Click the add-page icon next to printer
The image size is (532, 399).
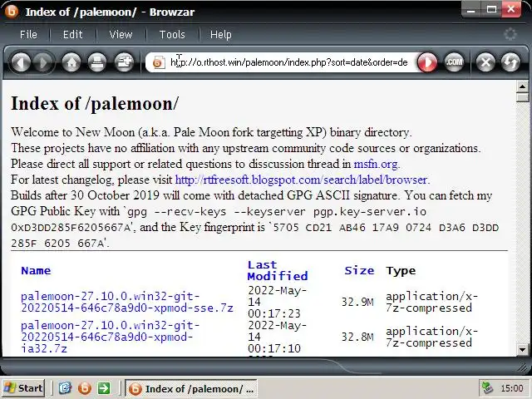click(124, 62)
